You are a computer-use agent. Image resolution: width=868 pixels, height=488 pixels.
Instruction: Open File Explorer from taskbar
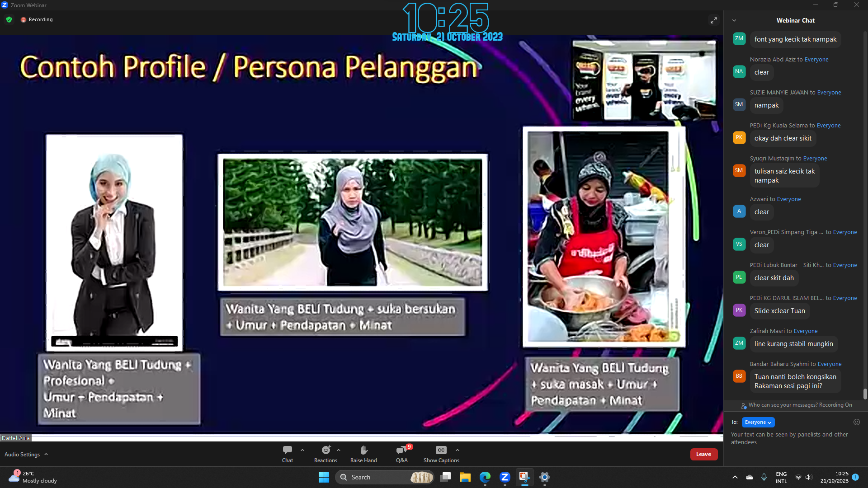(465, 477)
